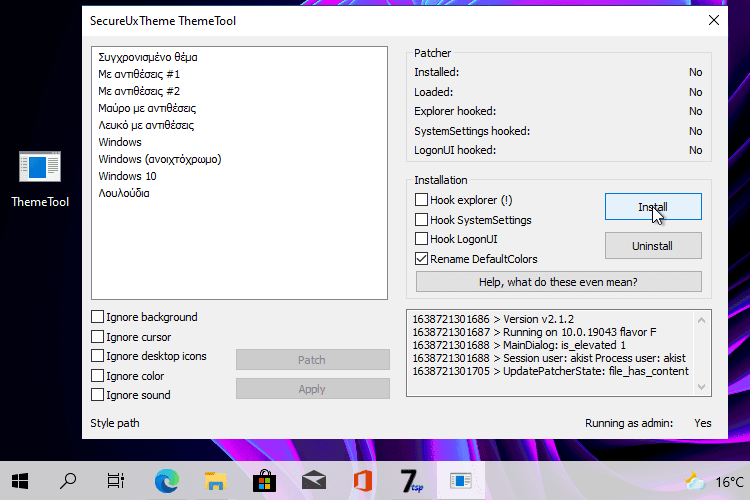Tick Ignore desktop icons checkbox
Image resolution: width=750 pixels, height=500 pixels.
tap(98, 356)
